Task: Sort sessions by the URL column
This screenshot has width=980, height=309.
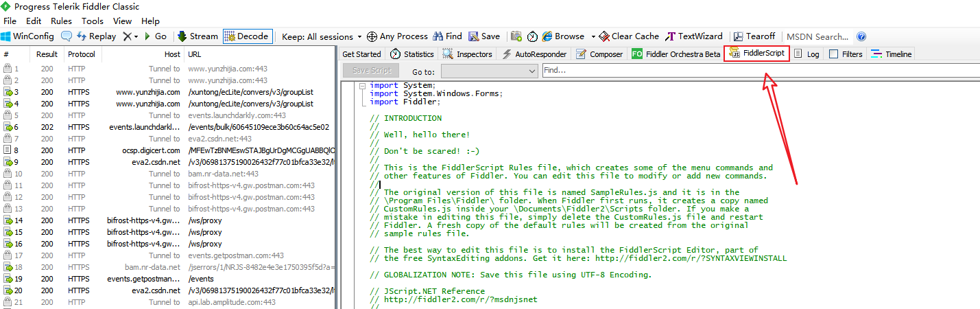Action: click(x=259, y=54)
